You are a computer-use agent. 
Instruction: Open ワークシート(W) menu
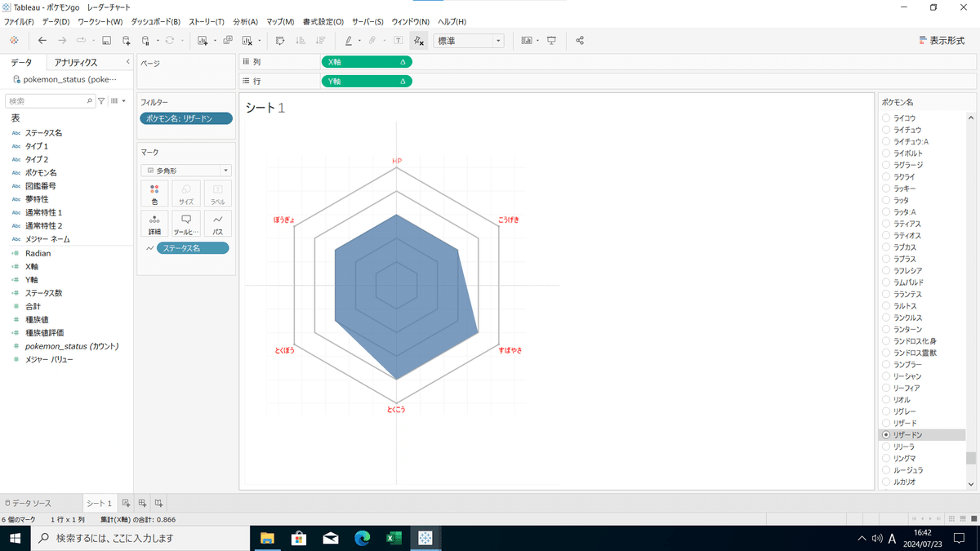tap(100, 21)
